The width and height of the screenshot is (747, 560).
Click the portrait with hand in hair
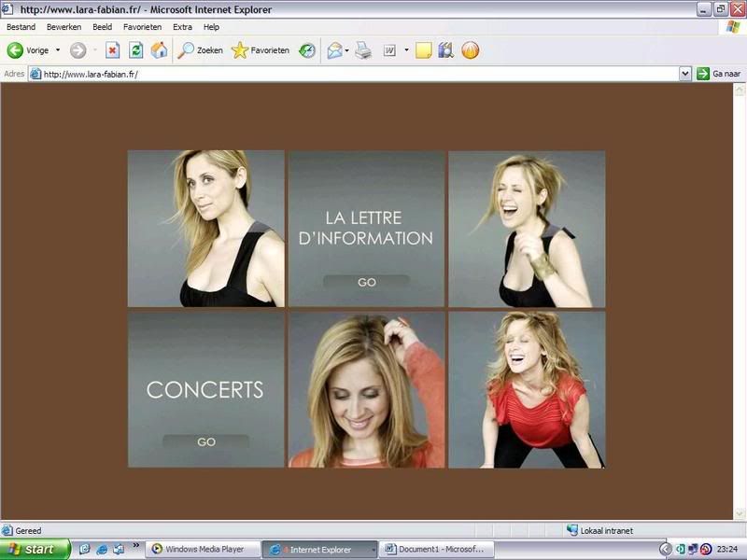(x=366, y=389)
